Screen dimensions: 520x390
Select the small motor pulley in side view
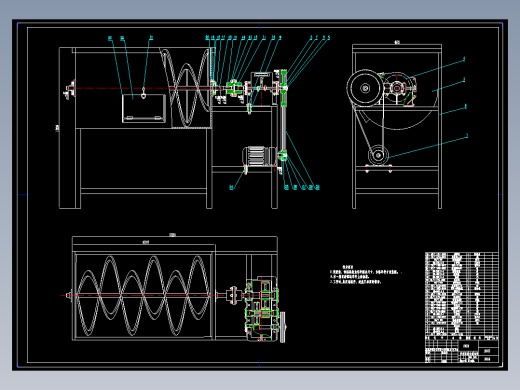[378, 155]
